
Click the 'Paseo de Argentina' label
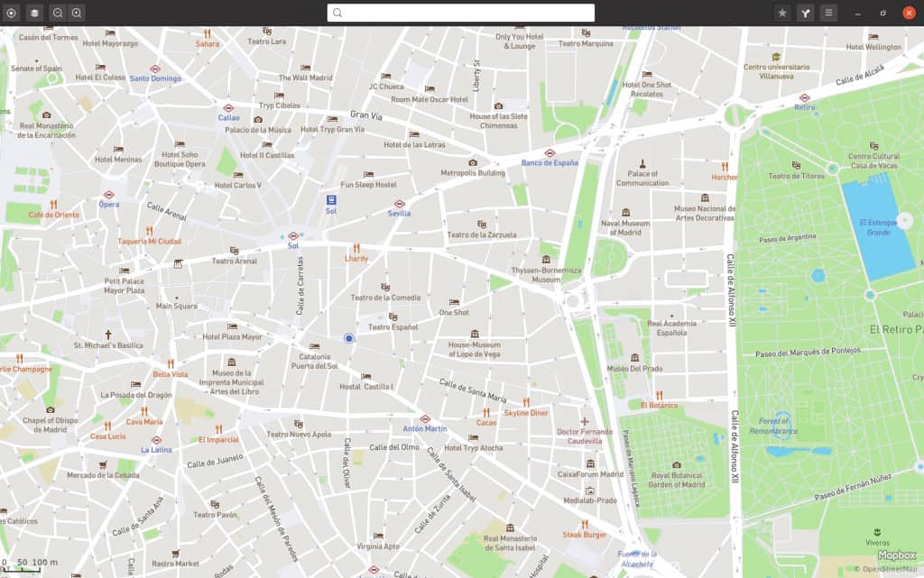click(x=787, y=238)
